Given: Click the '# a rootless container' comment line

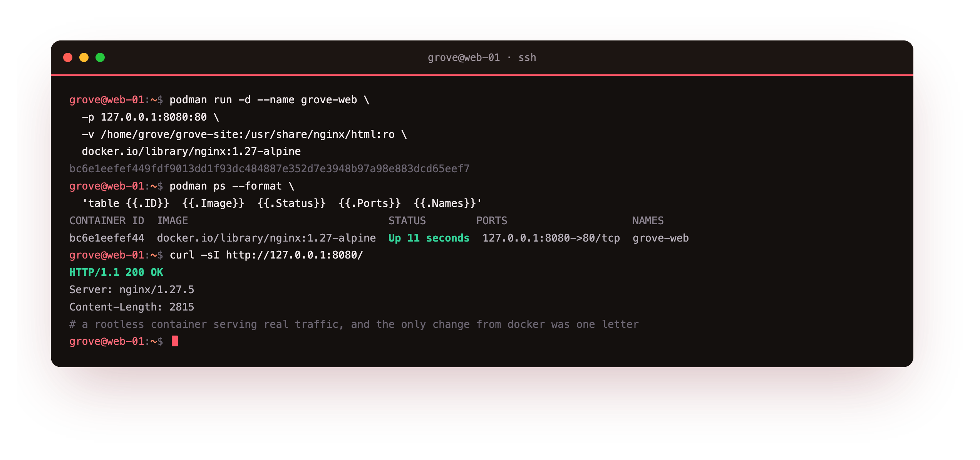Looking at the screenshot, I should (x=354, y=324).
